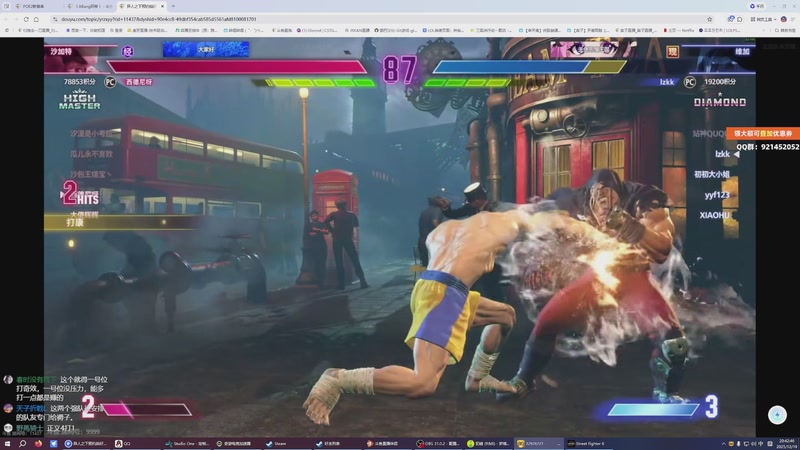Click the taskbar clock showing 20:42
800x450 pixels.
tap(786, 443)
